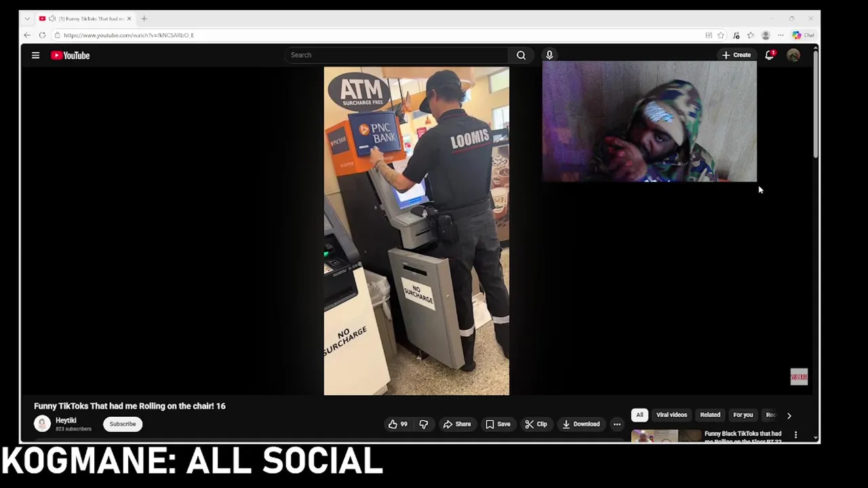Open the browser extensions icon
Image resolution: width=868 pixels, height=488 pixels.
[736, 35]
